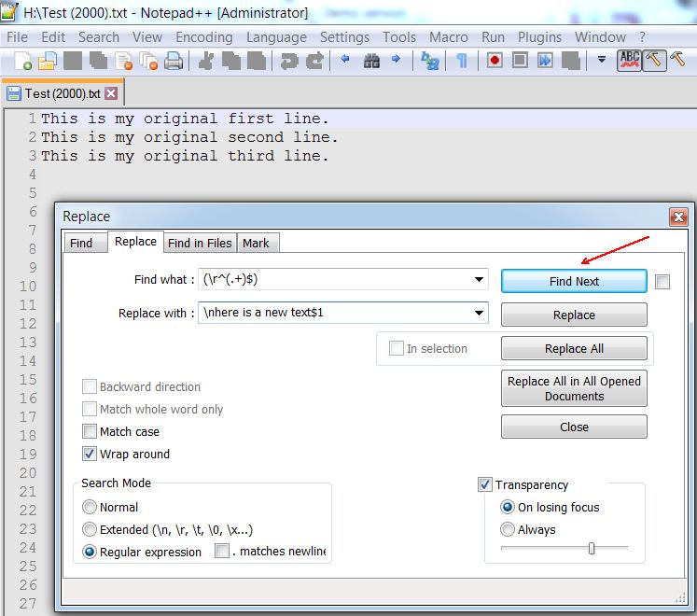Viewport: 697px width, 616px height.
Task: Enable Match case checkbox
Action: coord(90,431)
